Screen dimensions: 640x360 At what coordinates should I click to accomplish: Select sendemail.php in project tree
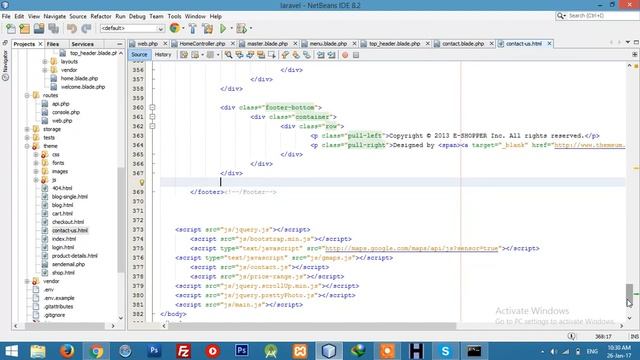coord(69,264)
